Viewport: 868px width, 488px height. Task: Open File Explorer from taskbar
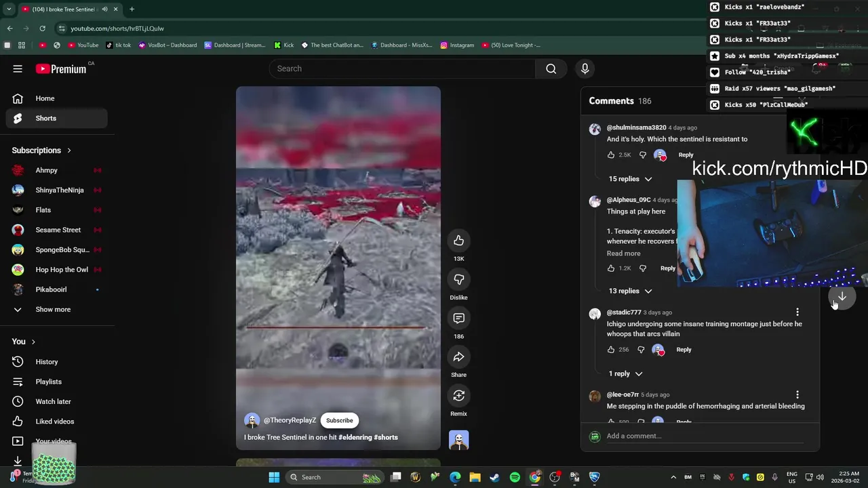(x=475, y=477)
